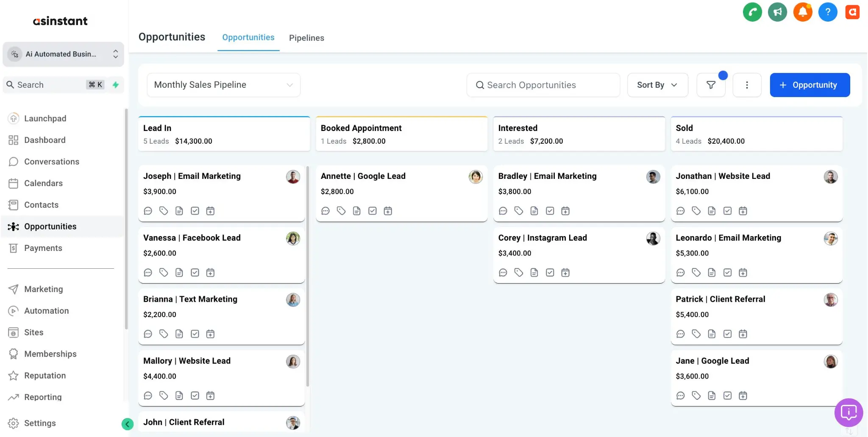The image size is (868, 437).
Task: Click the green phone dialer icon
Action: tap(752, 12)
